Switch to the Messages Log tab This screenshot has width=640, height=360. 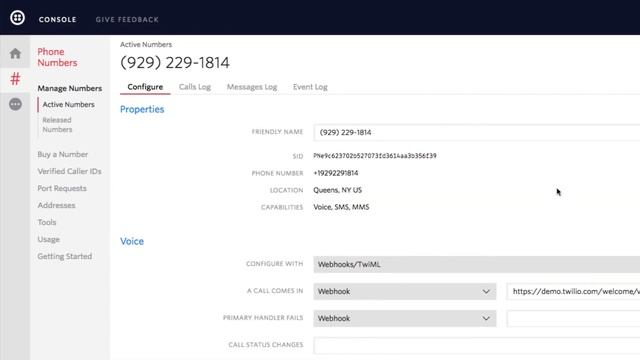252,87
